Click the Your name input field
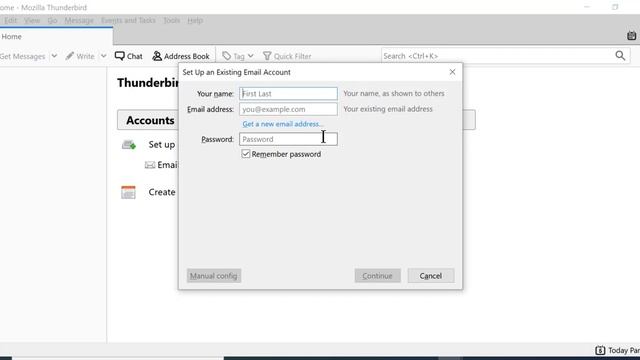The image size is (640, 360). point(288,93)
